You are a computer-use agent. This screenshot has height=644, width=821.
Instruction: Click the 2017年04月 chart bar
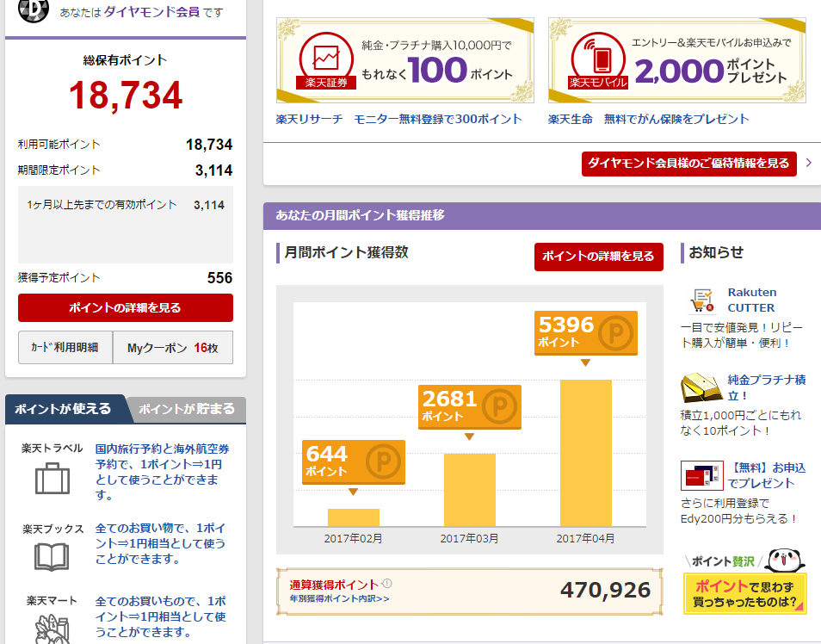(585, 453)
